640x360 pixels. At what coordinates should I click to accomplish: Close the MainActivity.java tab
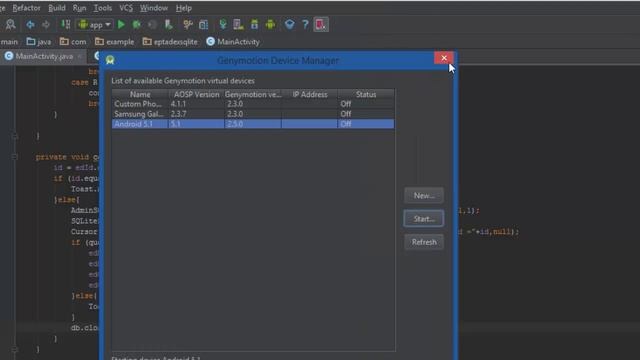click(x=80, y=56)
